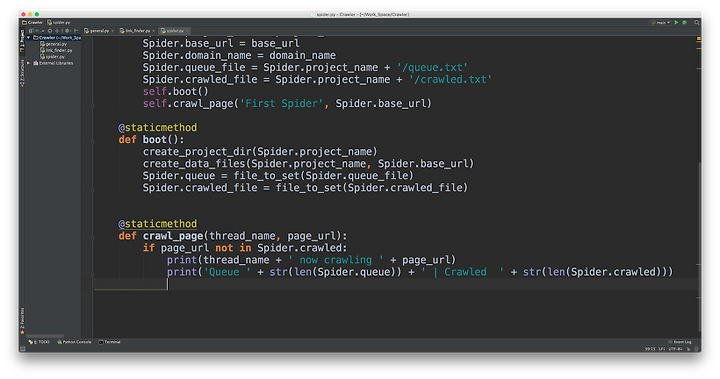Close the spider.py tab
Image resolution: width=720 pixels, height=379 pixels.
tap(187, 31)
